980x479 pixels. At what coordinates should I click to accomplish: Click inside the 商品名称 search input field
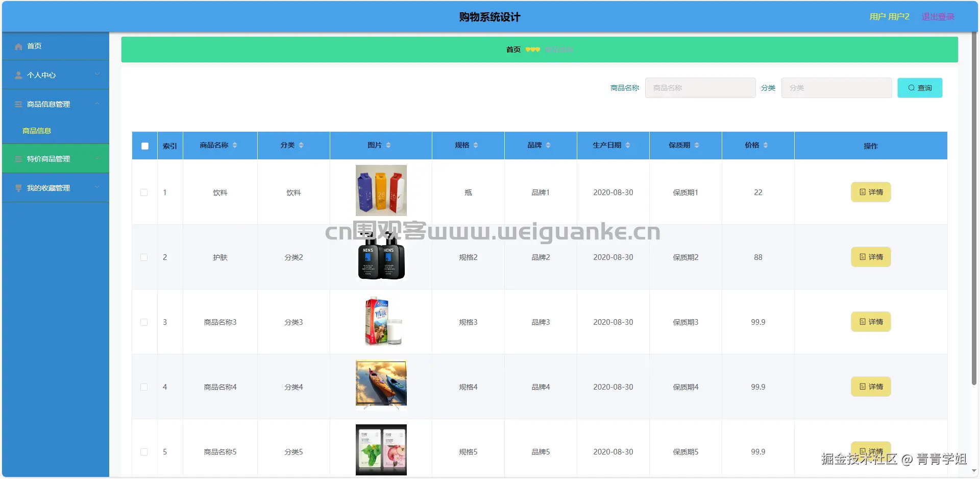tap(700, 88)
